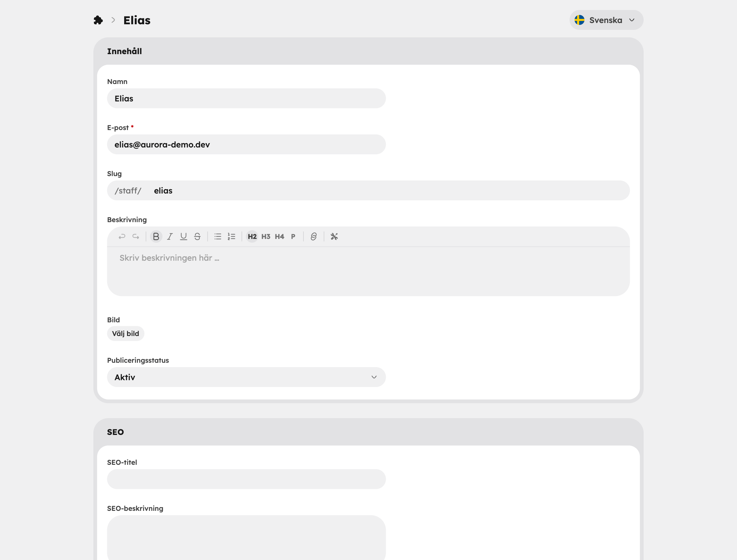Viewport: 737px width, 560px height.
Task: Click the redo icon in editor toolbar
Action: point(135,236)
